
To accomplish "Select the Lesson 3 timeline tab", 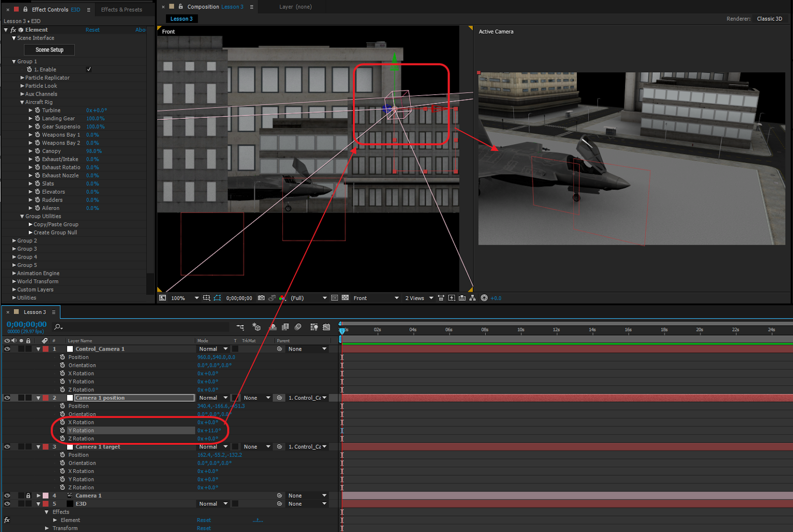I will (35, 312).
